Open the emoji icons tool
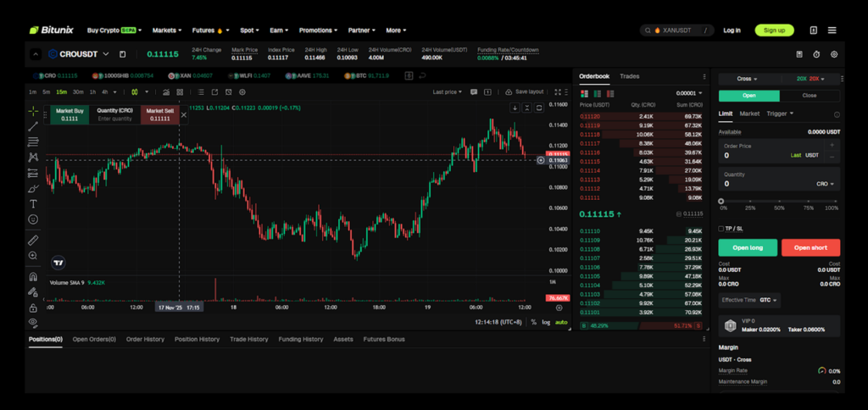This screenshot has width=868, height=410. 33,219
